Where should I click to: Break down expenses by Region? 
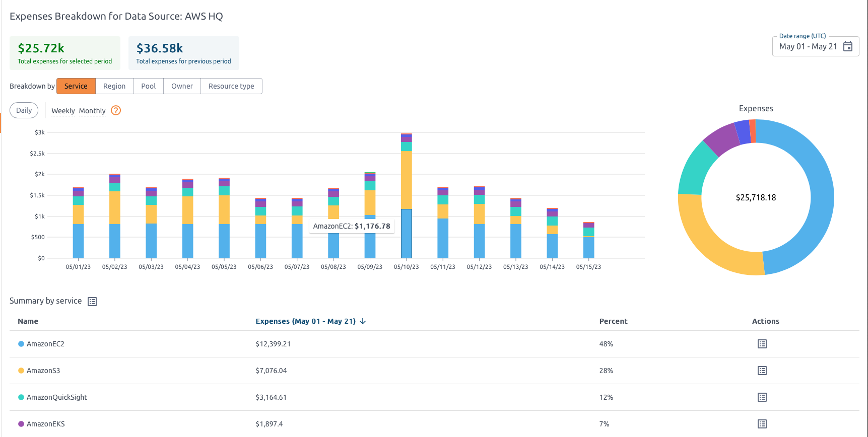(x=114, y=86)
